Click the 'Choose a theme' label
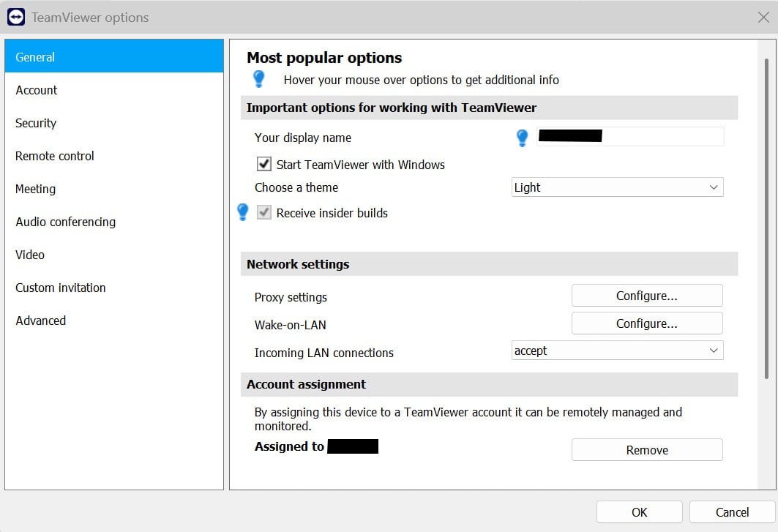Image resolution: width=778 pixels, height=532 pixels. (296, 187)
